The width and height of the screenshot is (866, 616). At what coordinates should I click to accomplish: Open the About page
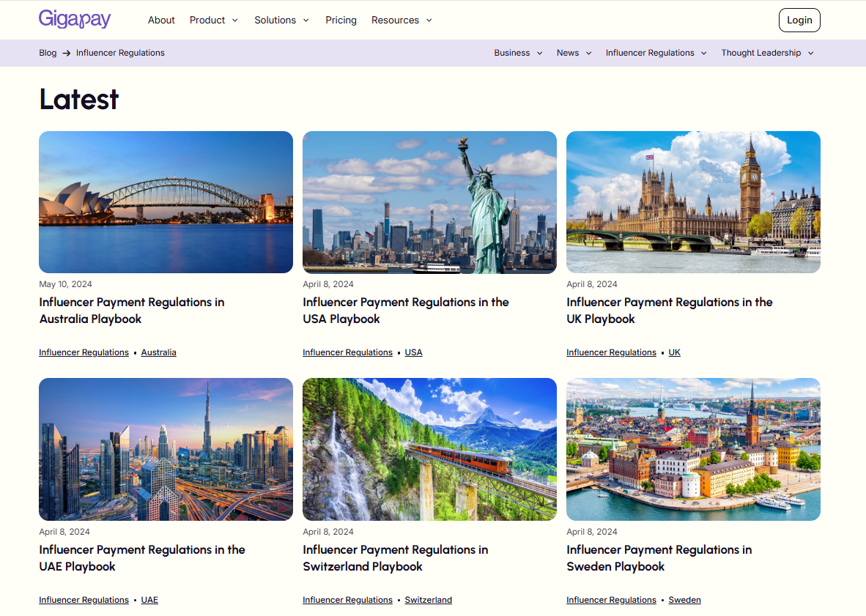[161, 20]
